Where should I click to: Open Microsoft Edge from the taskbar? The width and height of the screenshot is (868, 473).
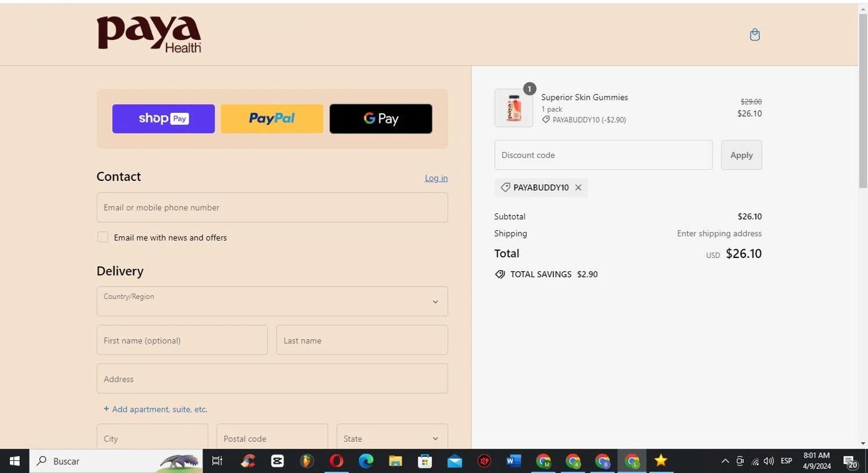pyautogui.click(x=366, y=461)
